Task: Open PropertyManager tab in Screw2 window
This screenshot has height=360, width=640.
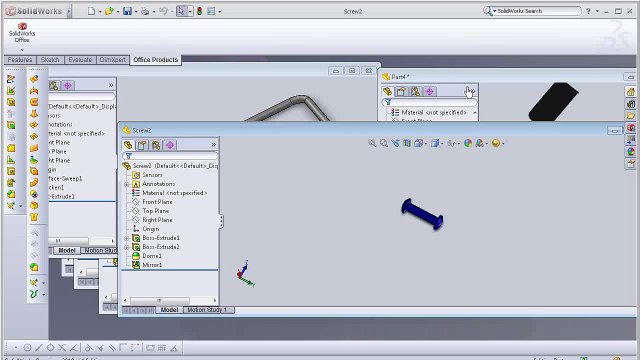Action: coord(142,145)
